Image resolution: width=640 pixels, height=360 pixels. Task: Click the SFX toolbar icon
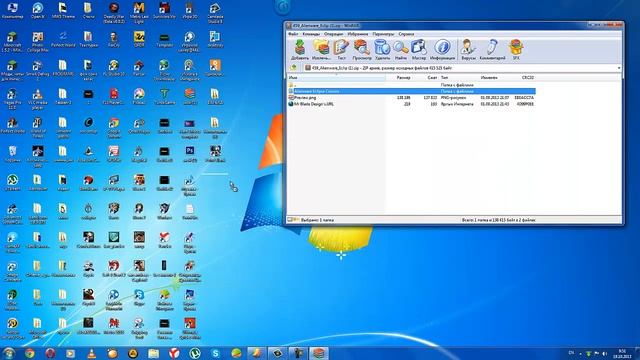[x=516, y=50]
